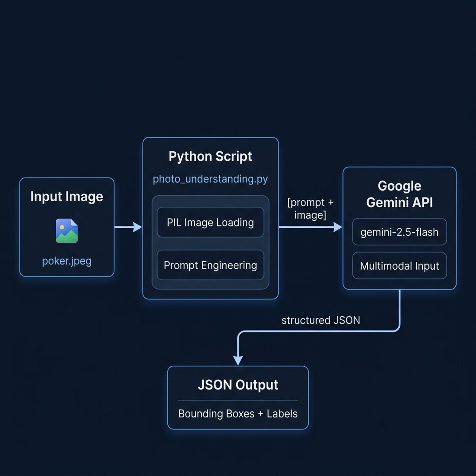Select the poker.jpeg file name
The height and width of the screenshot is (476, 476).
tap(67, 261)
